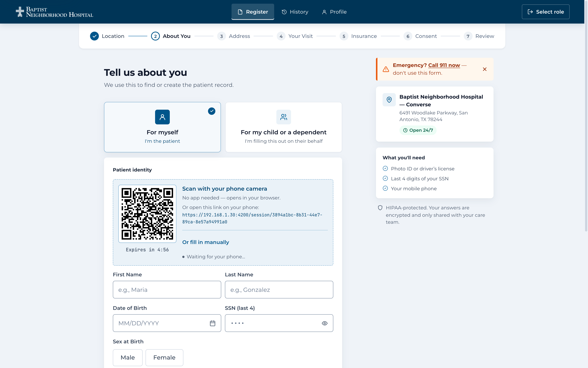Image resolution: width=588 pixels, height=368 pixels.
Task: Click the warning triangle icon in emergency banner
Action: (x=386, y=69)
